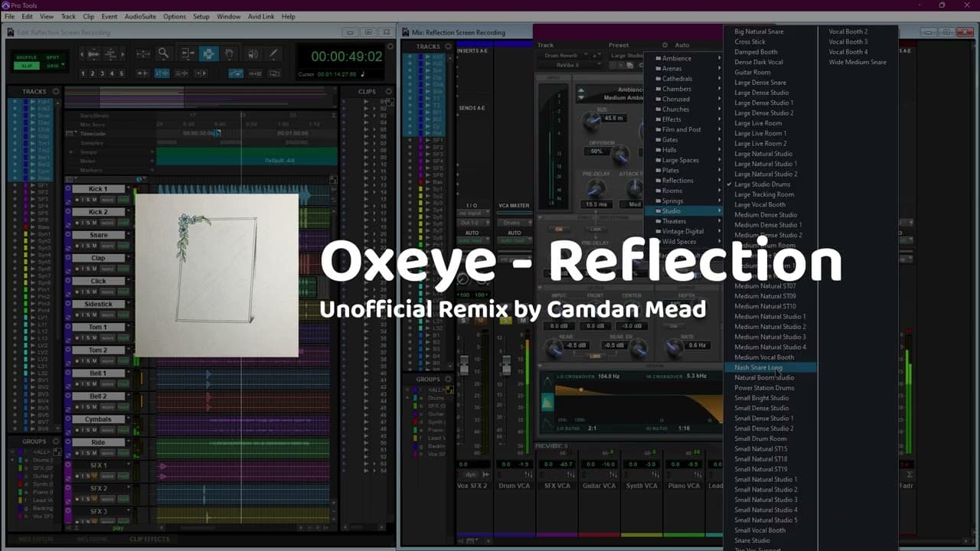Record-enable the Bell 2 track

click(x=77, y=407)
